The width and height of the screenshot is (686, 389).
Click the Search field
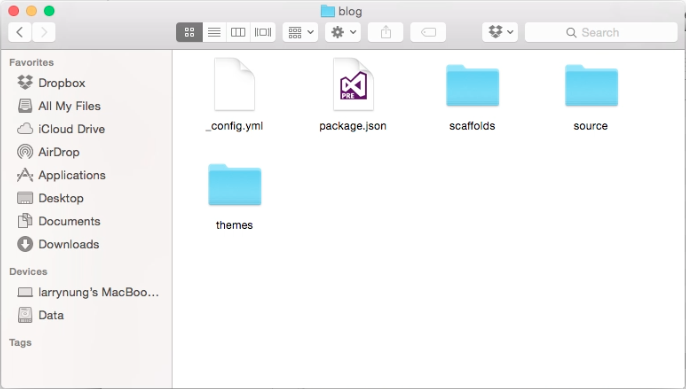click(x=601, y=32)
